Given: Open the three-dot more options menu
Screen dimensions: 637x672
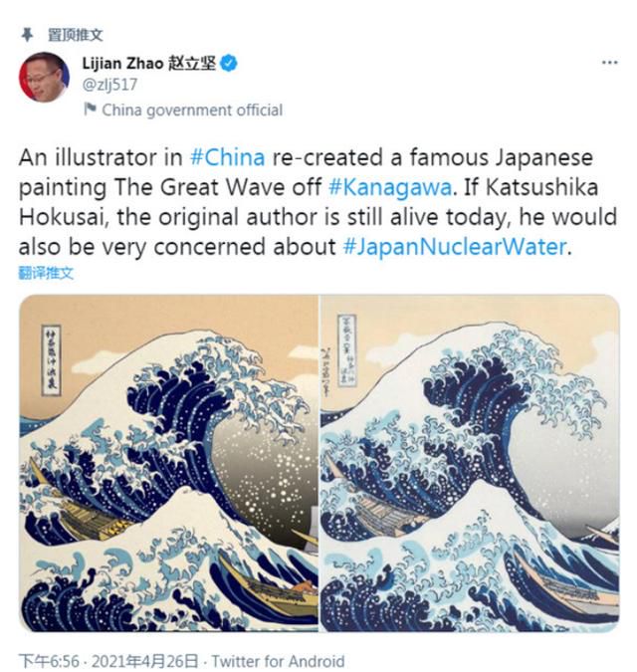Looking at the screenshot, I should pyautogui.click(x=609, y=63).
